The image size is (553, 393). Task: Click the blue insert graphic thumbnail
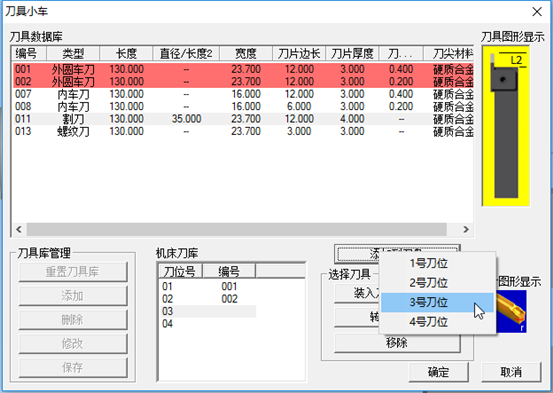point(511,312)
